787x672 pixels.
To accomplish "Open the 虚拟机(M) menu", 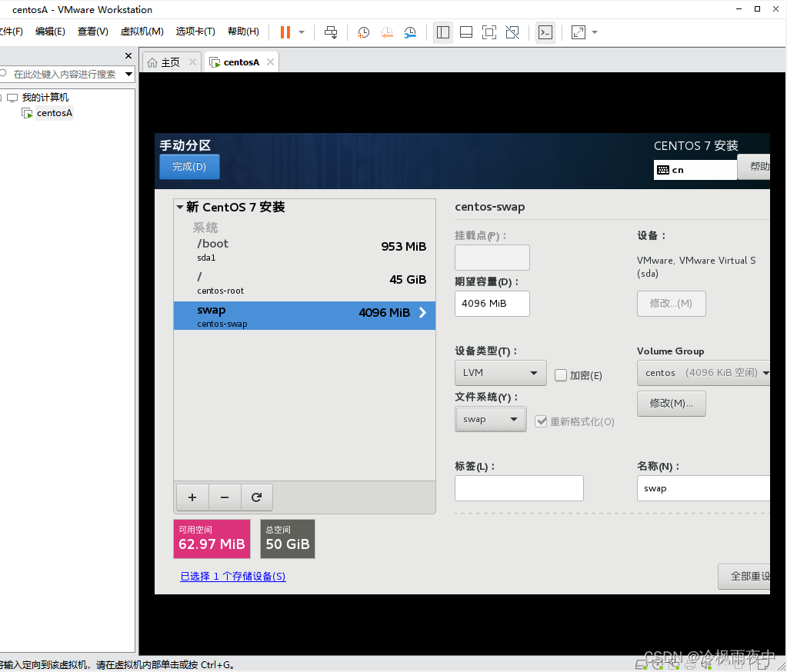I will pyautogui.click(x=142, y=31).
